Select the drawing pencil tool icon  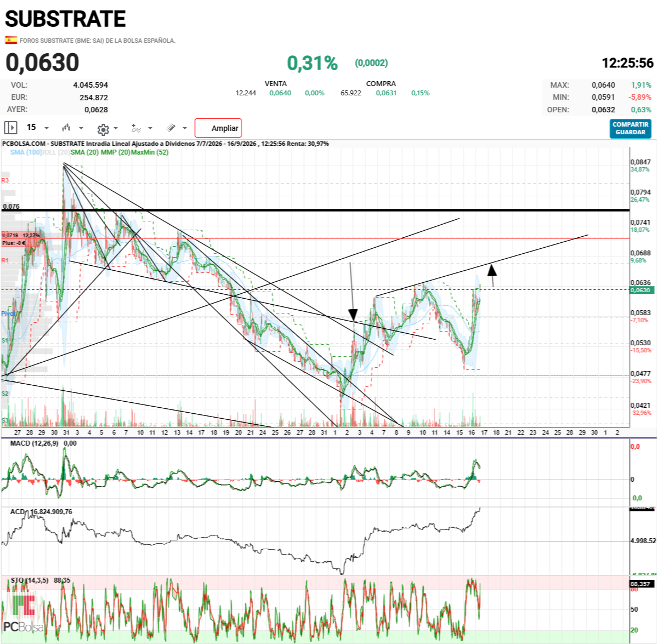[x=171, y=128]
